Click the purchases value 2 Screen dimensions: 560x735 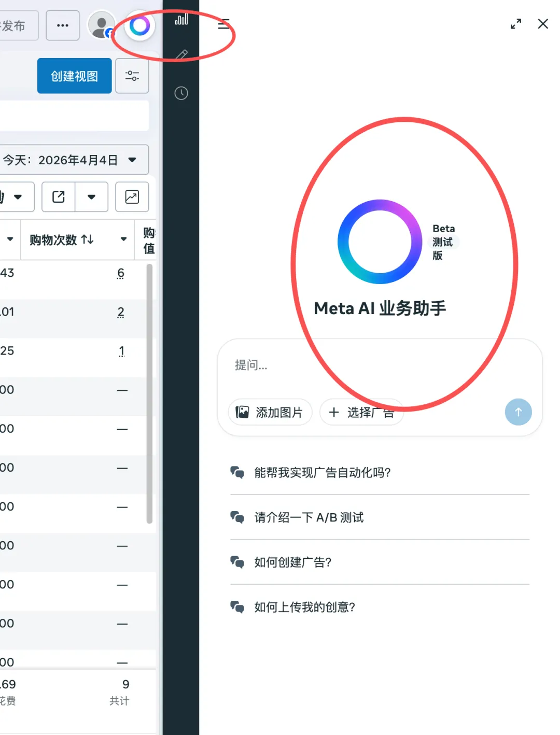coord(121,312)
